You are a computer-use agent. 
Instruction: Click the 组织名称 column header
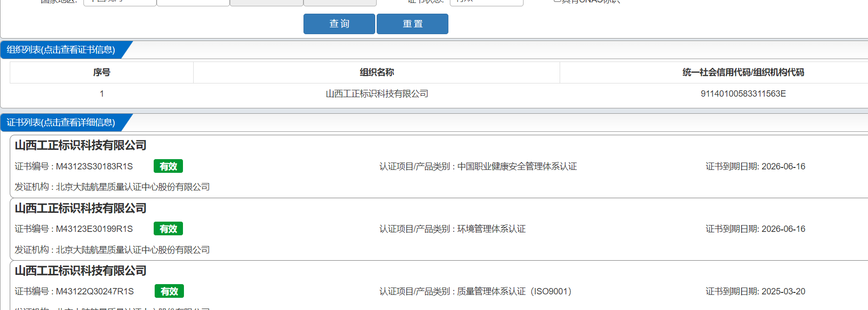pos(377,72)
